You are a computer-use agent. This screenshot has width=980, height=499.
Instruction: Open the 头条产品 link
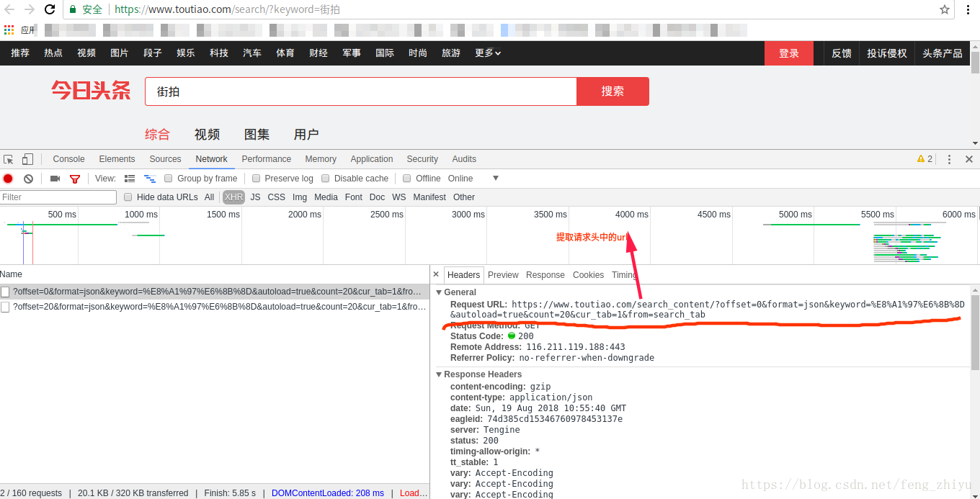pos(942,53)
